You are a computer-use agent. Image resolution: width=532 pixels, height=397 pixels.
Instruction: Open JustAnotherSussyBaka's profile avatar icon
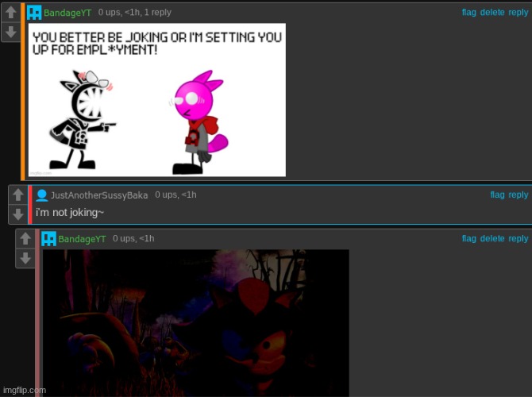42,195
